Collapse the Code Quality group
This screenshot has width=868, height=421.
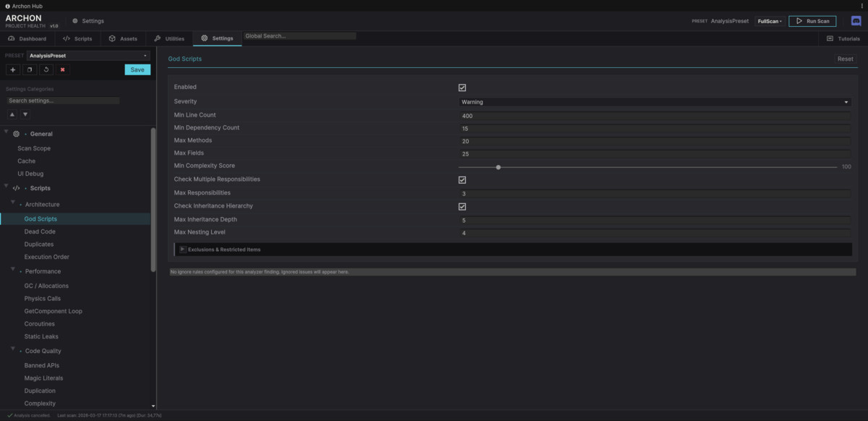point(13,349)
